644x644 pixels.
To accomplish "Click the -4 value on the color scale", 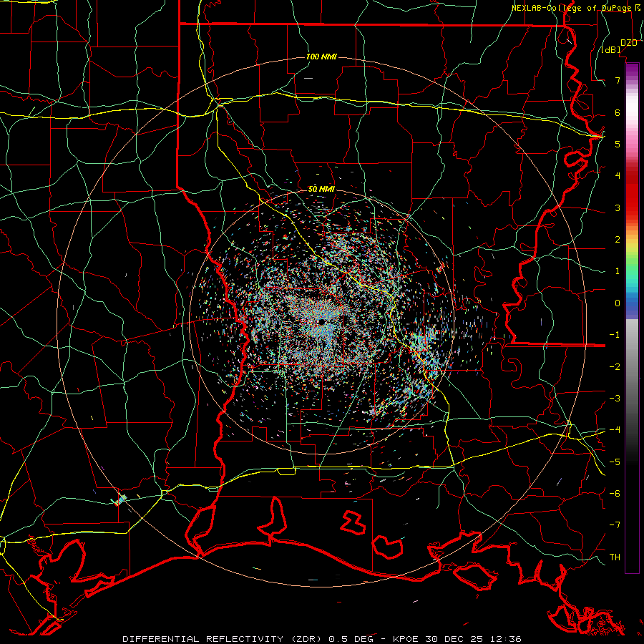I will 615,430.
